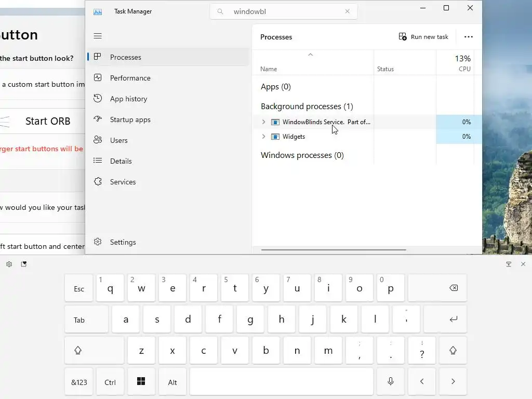Open the App history page
The width and height of the screenshot is (532, 399).
pyautogui.click(x=168, y=99)
